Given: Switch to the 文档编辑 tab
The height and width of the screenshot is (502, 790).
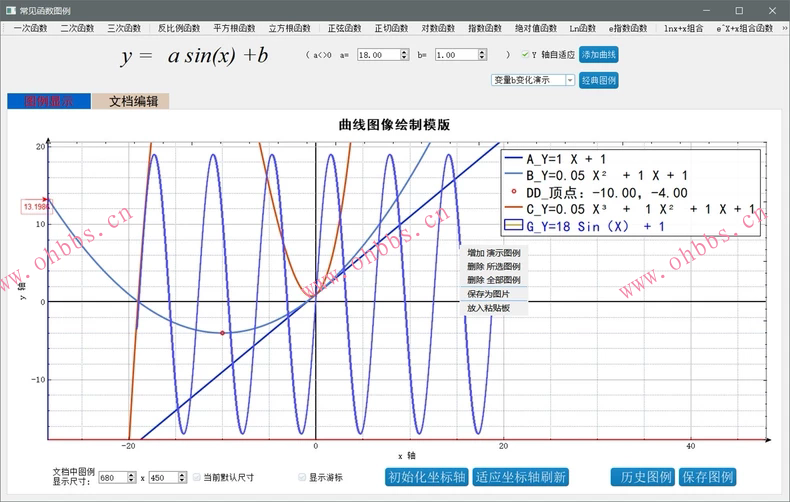Looking at the screenshot, I should (131, 101).
